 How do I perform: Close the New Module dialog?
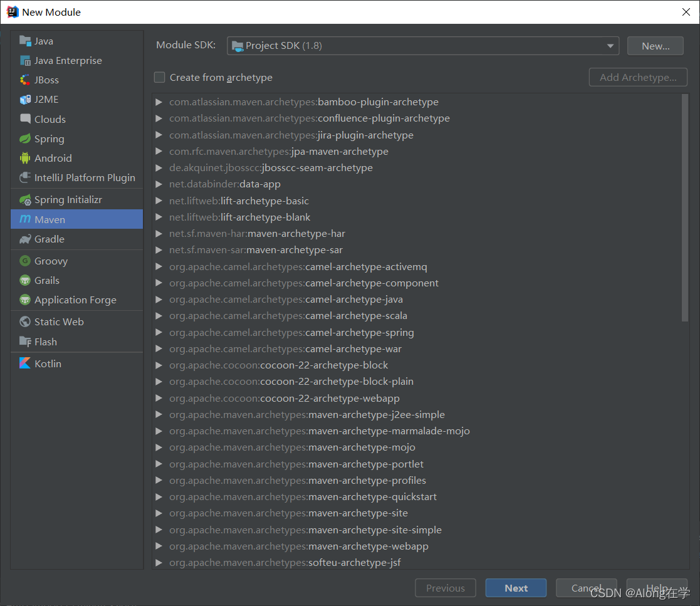[686, 12]
